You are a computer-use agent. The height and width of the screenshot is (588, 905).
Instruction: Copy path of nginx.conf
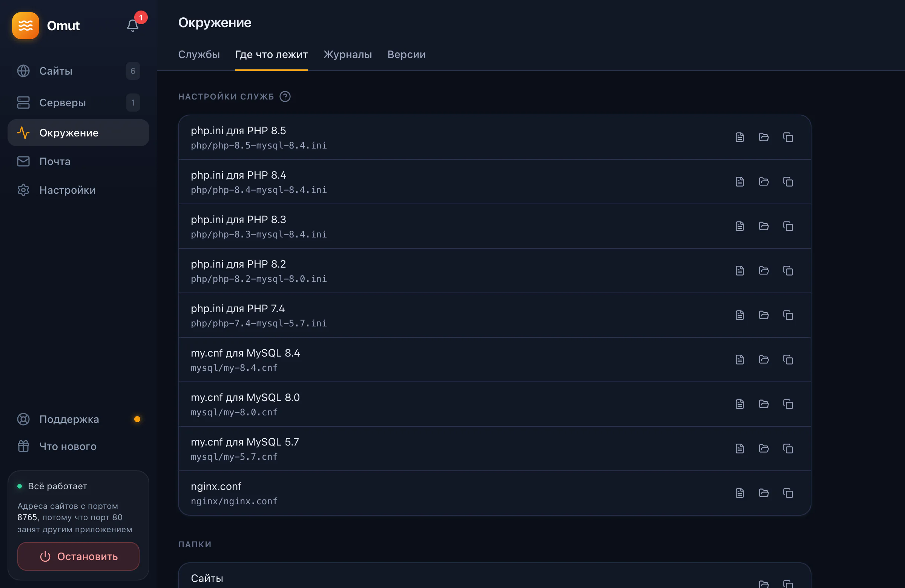click(788, 493)
